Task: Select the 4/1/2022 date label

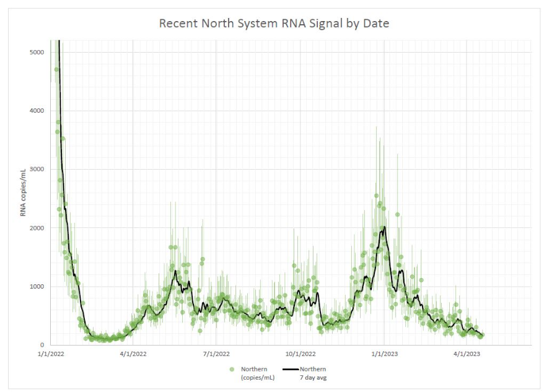Action: pos(133,355)
